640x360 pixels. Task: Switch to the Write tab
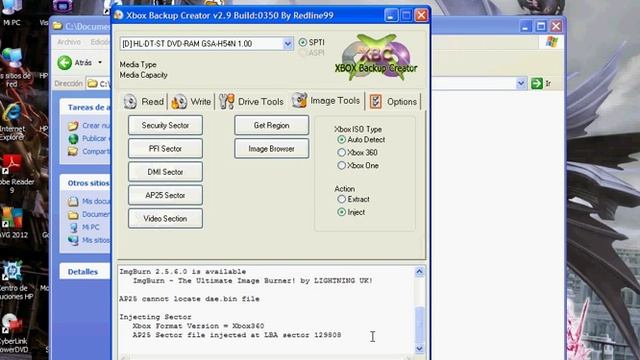coord(191,102)
